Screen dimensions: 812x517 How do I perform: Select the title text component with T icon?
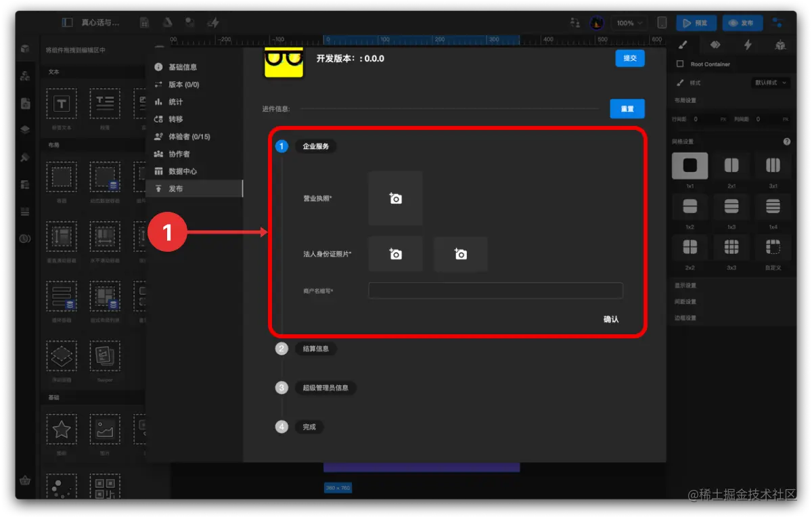coord(62,104)
